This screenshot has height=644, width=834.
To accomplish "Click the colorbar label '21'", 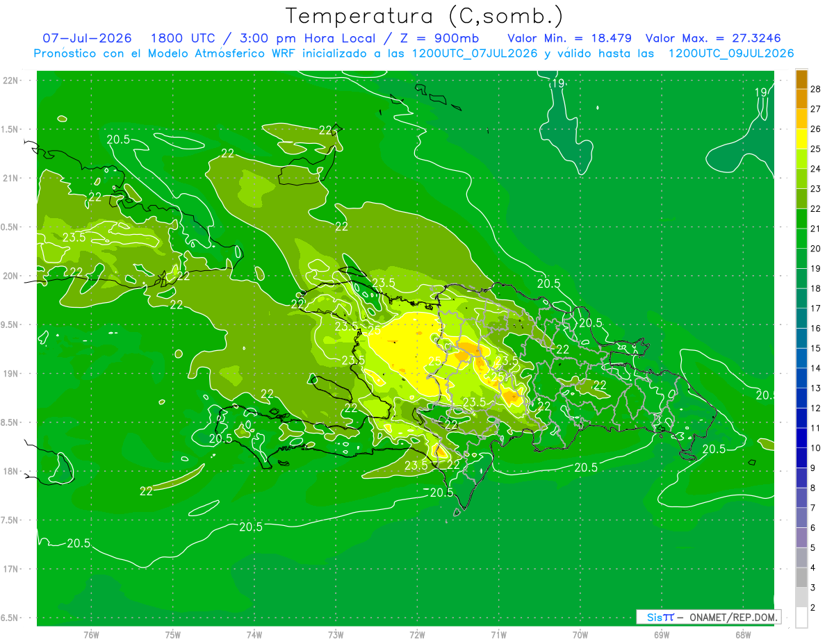I will tap(816, 229).
